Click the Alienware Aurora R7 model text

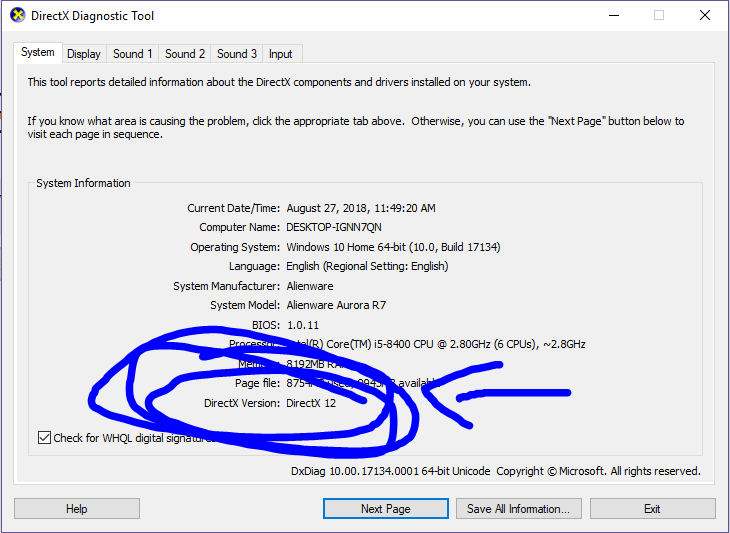click(x=336, y=305)
